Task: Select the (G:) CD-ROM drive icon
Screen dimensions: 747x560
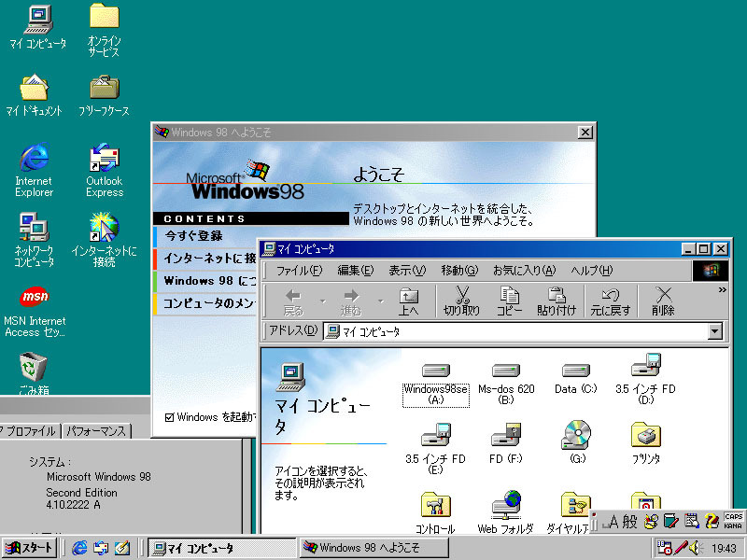Action: 575,435
